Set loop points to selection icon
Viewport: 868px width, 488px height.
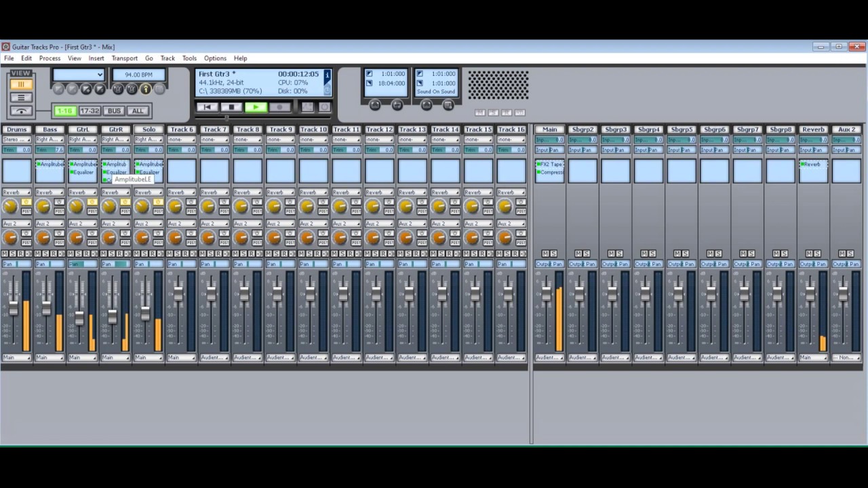(x=375, y=104)
